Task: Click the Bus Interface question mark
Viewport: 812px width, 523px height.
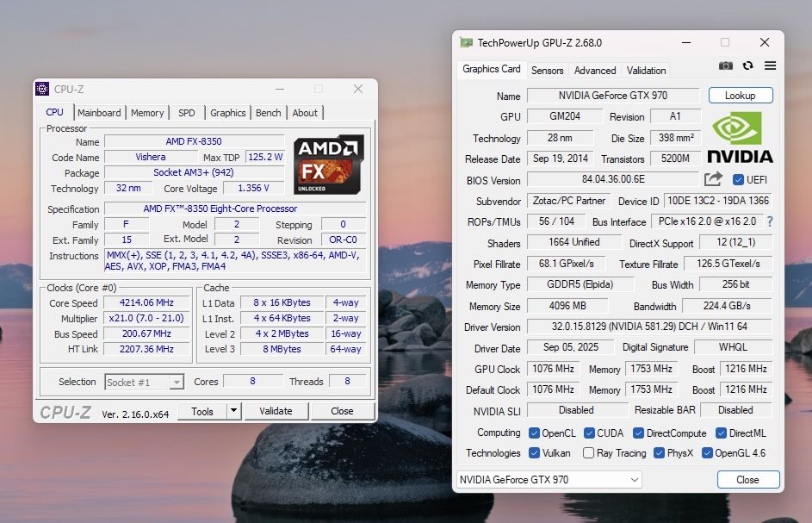Action: coord(770,221)
